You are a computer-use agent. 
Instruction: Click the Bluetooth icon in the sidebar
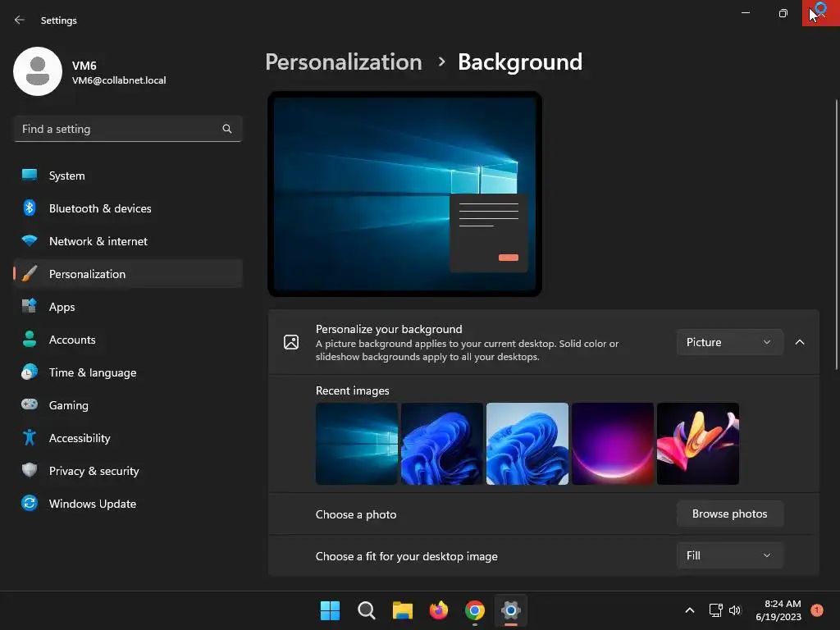coord(30,208)
